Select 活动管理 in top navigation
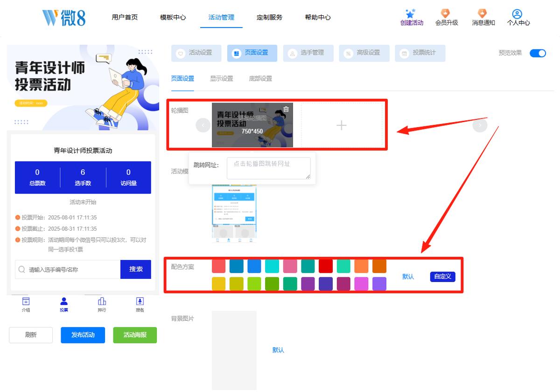This screenshot has width=560, height=392. click(x=221, y=17)
